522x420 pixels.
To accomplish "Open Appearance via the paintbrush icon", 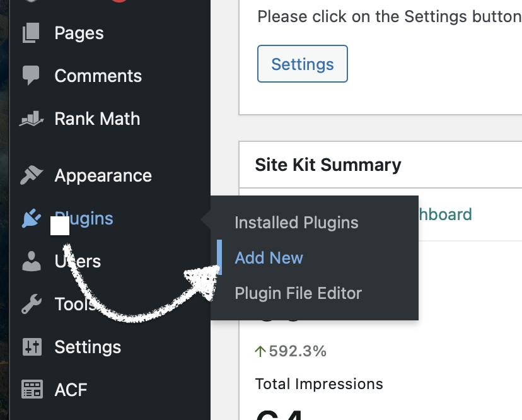I will pos(32,175).
